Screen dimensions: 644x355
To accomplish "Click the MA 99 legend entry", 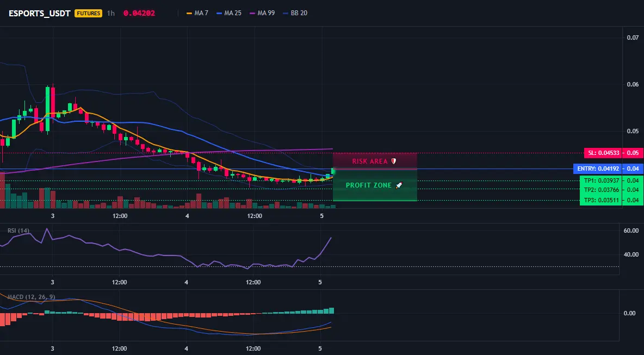I will (x=262, y=13).
